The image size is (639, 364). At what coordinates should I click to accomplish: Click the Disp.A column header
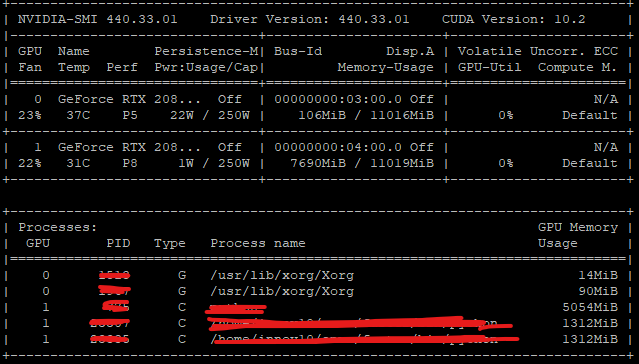click(410, 51)
